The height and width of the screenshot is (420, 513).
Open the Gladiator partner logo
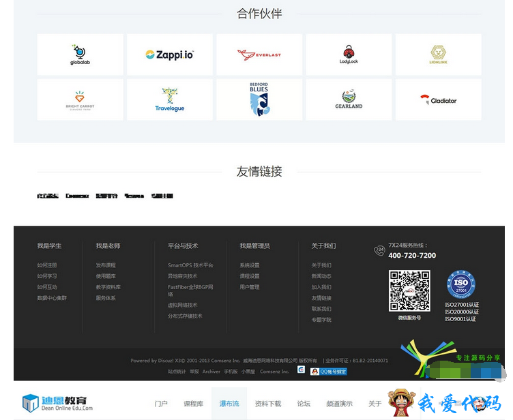tap(439, 100)
